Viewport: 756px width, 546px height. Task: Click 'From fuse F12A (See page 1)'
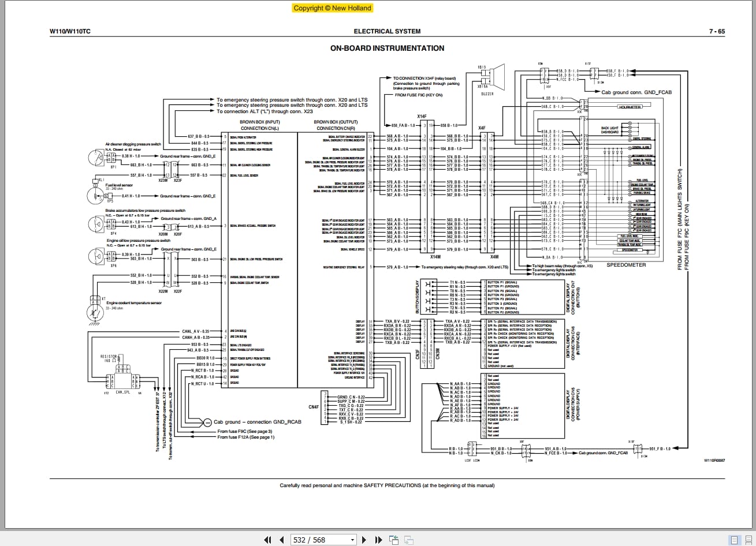pos(246,437)
